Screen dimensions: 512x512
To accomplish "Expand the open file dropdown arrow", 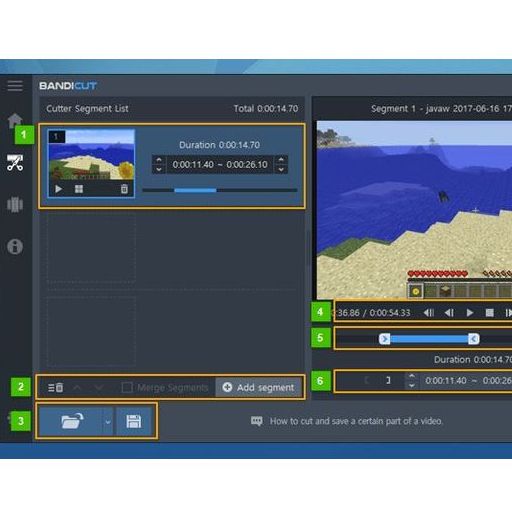I will 108,422.
